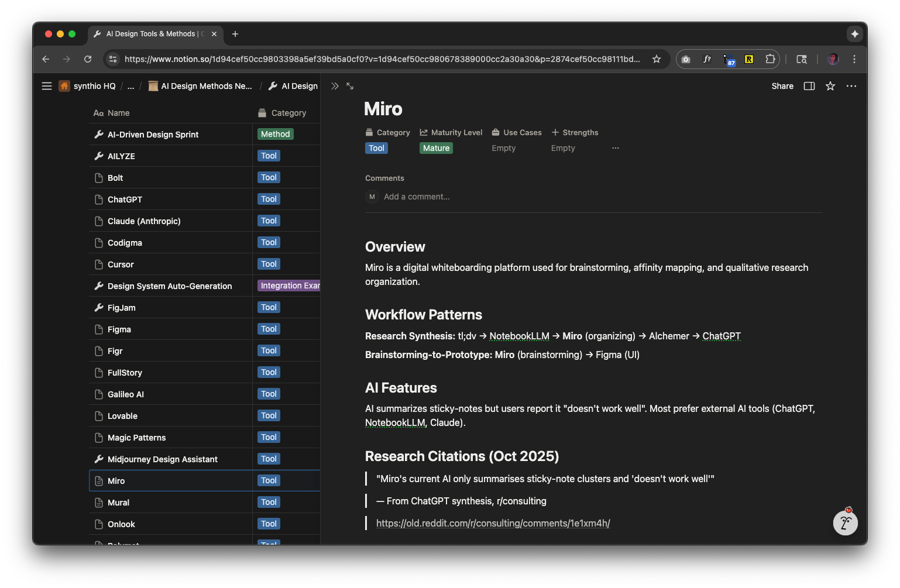
Task: Click the browser address bar URL
Action: [x=382, y=59]
